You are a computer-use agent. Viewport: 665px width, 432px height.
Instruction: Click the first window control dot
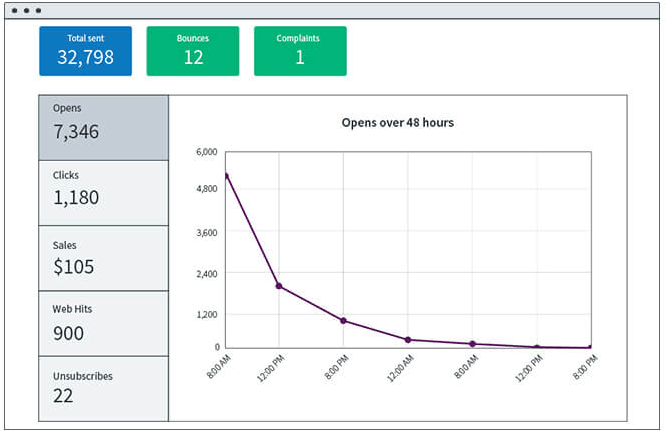coord(14,10)
